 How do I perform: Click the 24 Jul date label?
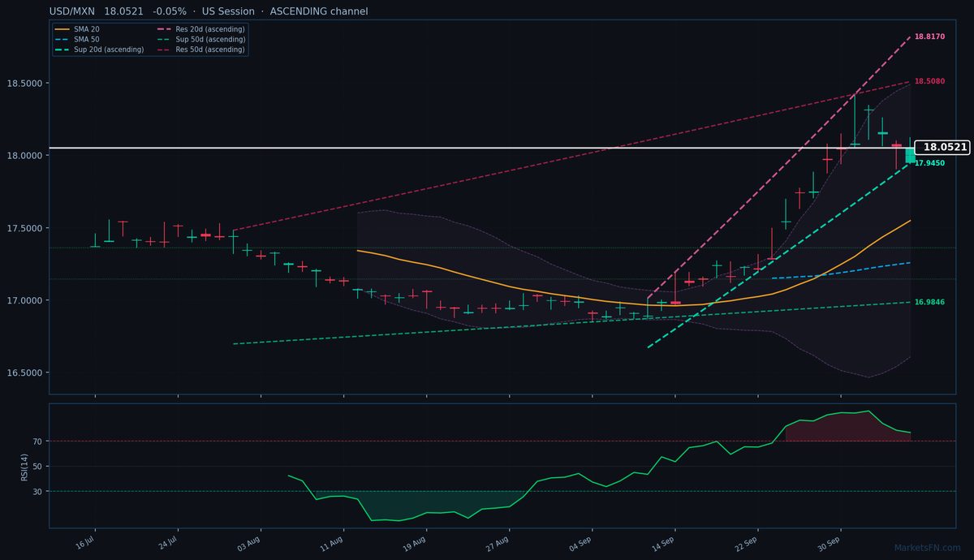168,541
